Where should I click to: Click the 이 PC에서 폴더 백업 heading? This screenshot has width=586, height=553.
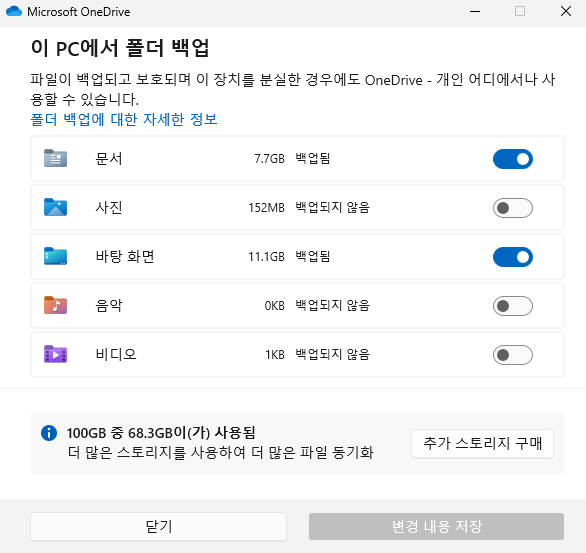[120, 48]
